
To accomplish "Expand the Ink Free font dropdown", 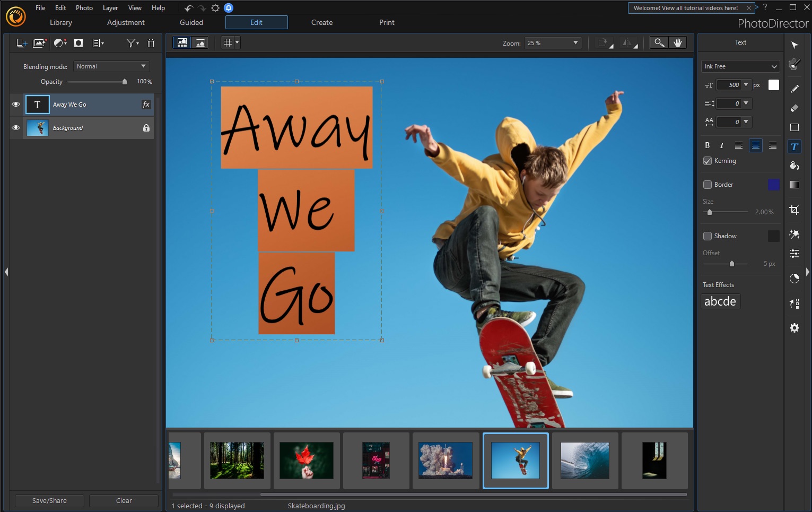I will pyautogui.click(x=740, y=66).
